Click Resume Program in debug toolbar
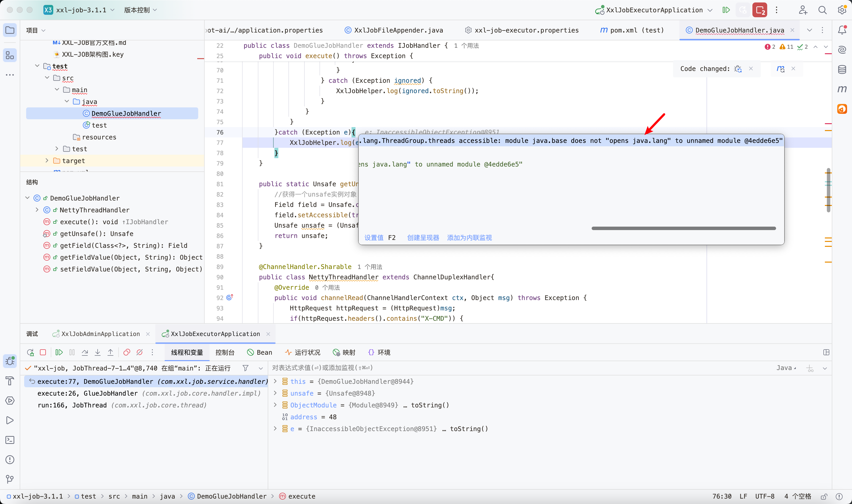The image size is (852, 504). 59,352
